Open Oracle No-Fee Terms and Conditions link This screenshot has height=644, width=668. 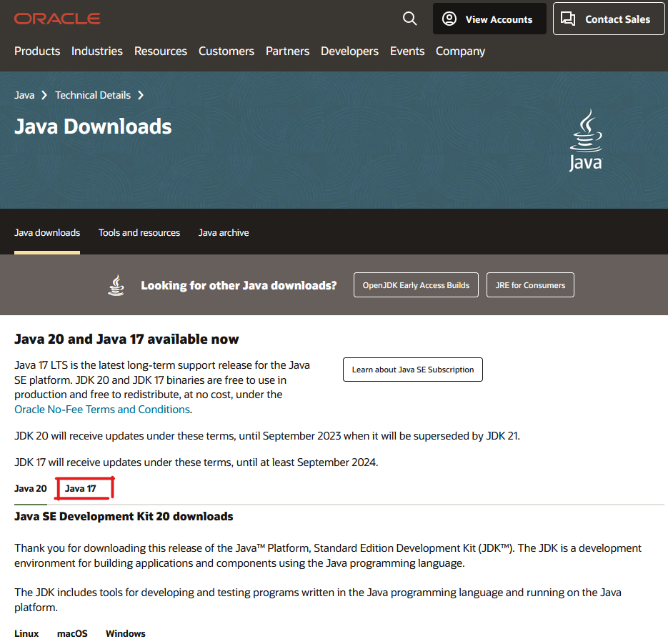[x=102, y=410]
